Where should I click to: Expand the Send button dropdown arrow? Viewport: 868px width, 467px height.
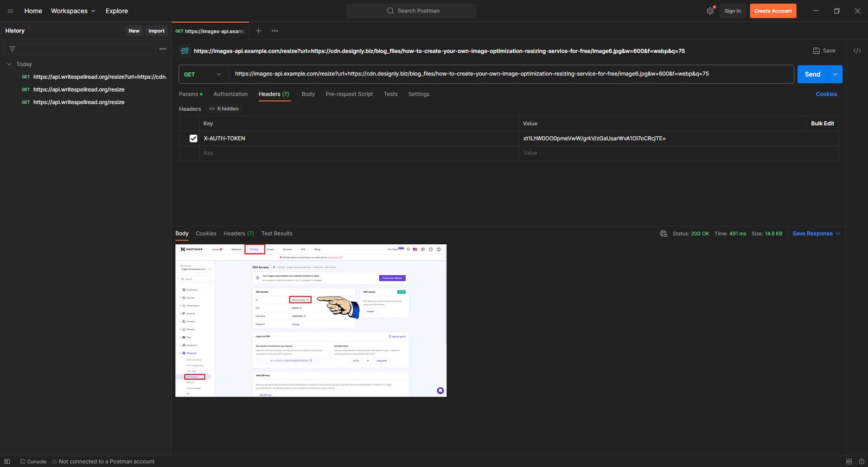[x=835, y=74]
